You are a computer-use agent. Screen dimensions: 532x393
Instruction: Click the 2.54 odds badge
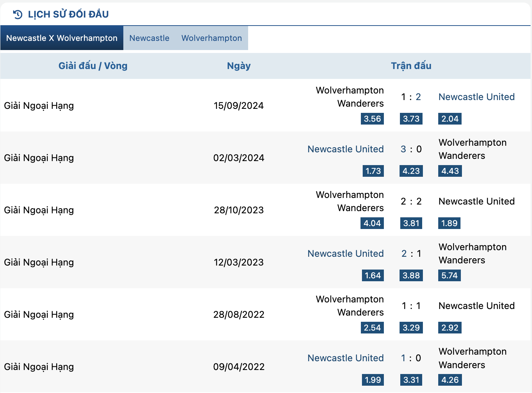(372, 328)
